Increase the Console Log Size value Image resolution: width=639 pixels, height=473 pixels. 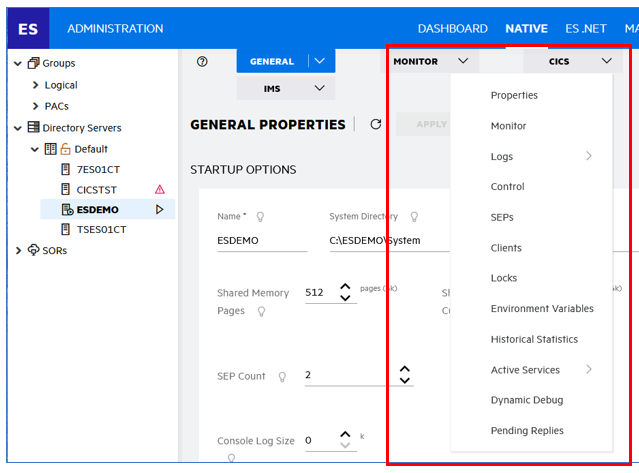pyautogui.click(x=345, y=434)
